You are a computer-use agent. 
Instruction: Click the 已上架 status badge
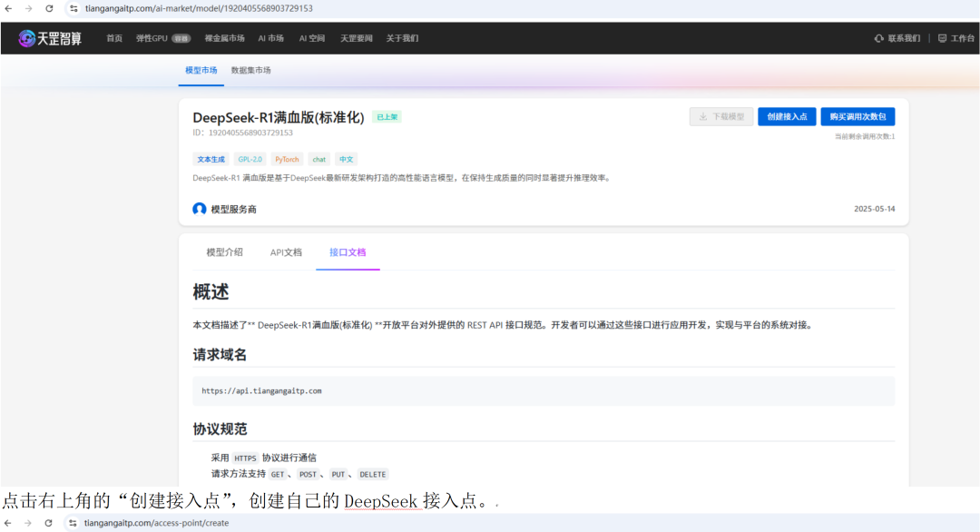click(387, 117)
